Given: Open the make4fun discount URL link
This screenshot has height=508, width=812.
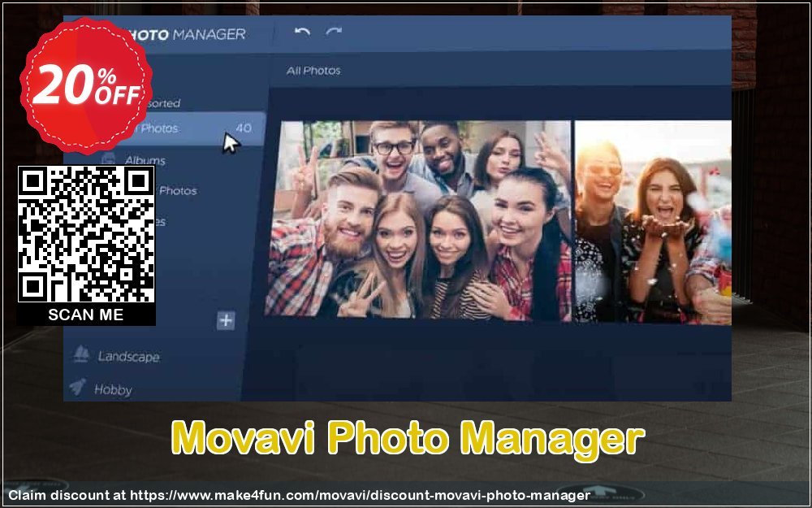Looking at the screenshot, I should [x=360, y=496].
